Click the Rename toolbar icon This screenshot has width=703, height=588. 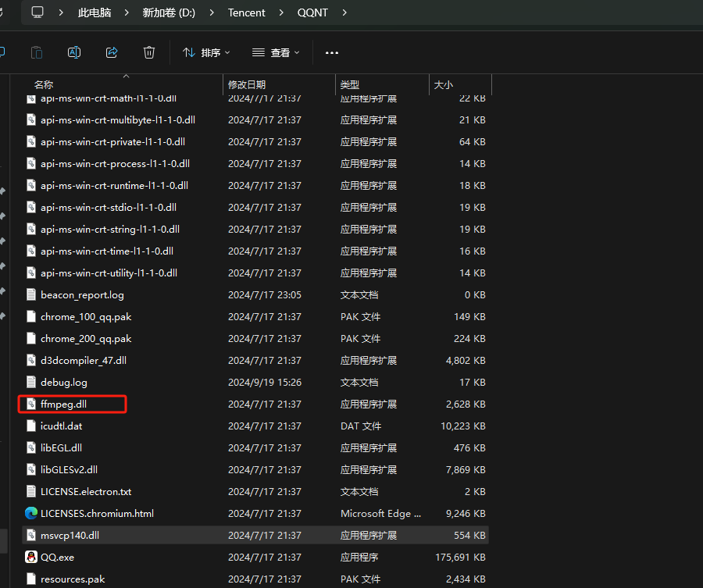[74, 52]
